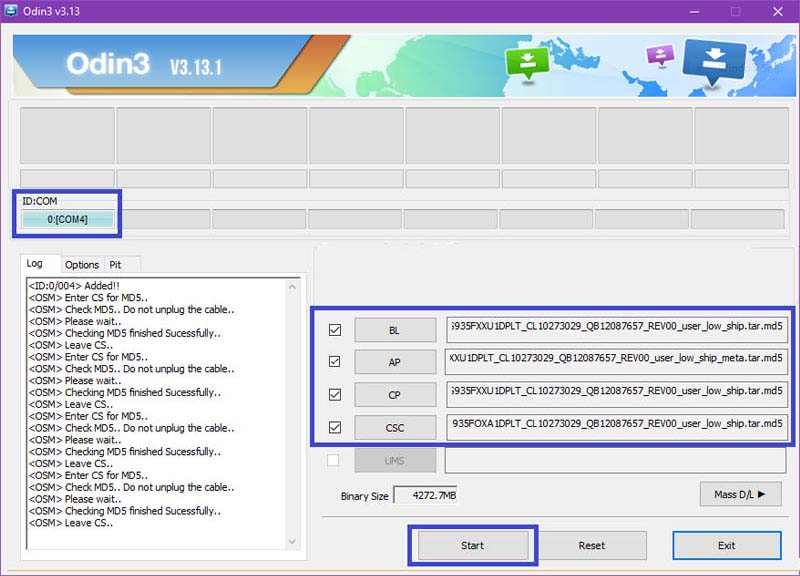Select the Log tab
Screen dimensions: 800x576
[x=35, y=264]
